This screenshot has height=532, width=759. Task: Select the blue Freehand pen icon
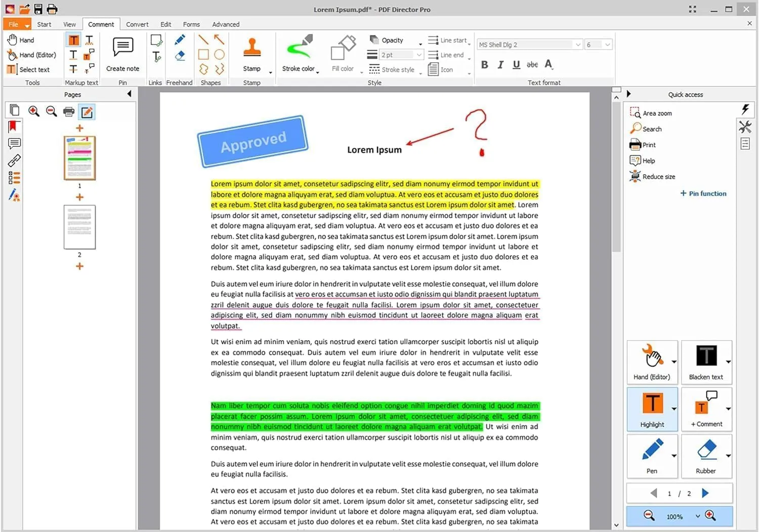[x=180, y=39]
